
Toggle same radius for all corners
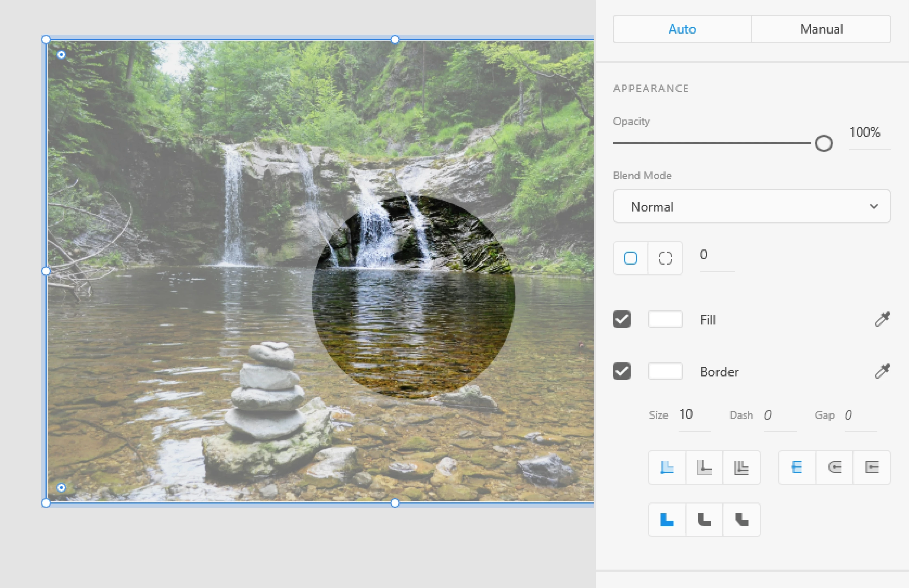click(x=630, y=258)
